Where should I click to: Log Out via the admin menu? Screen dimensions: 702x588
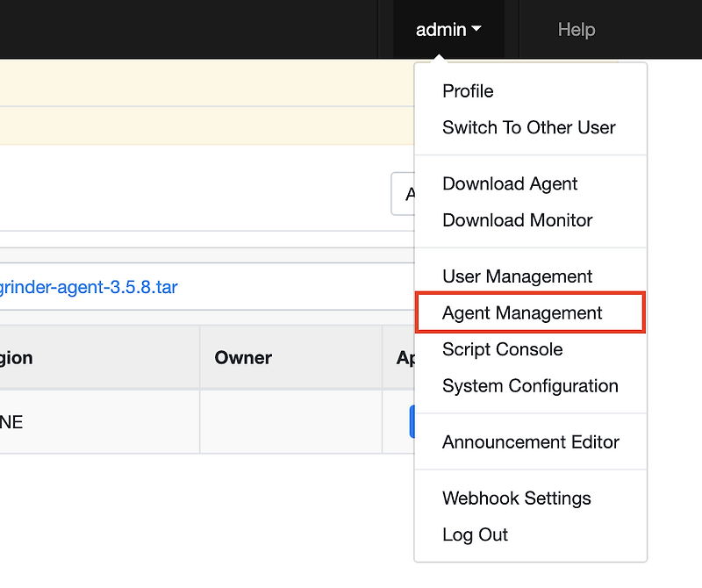click(476, 535)
